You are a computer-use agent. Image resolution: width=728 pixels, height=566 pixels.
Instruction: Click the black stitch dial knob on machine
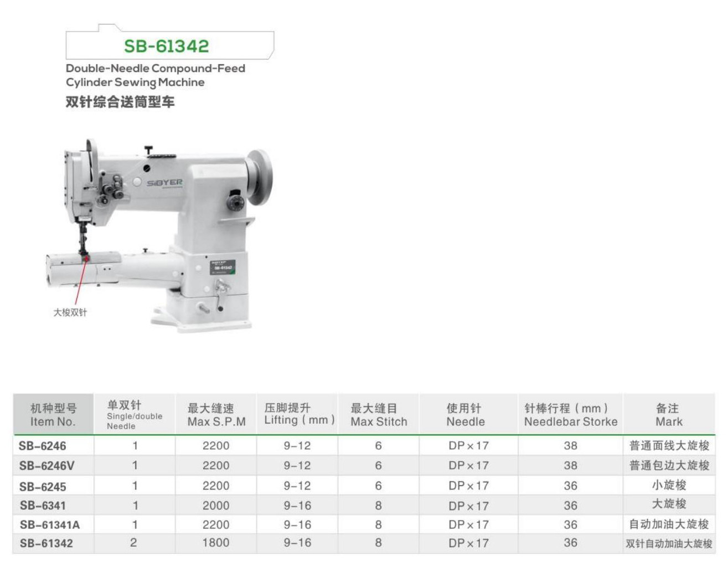[235, 202]
